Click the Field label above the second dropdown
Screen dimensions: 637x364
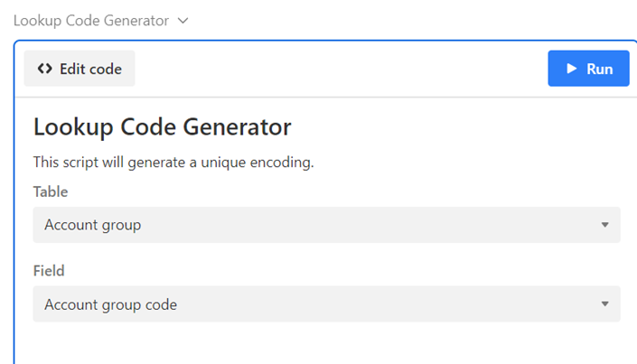point(49,270)
